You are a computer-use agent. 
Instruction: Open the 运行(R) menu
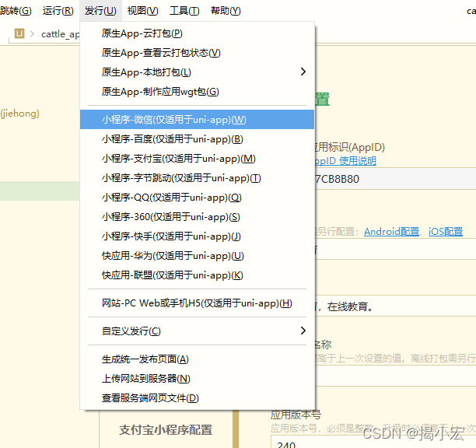(x=58, y=11)
